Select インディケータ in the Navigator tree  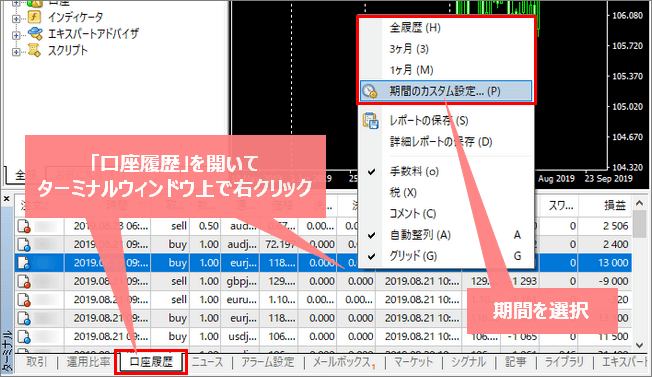tap(75, 17)
